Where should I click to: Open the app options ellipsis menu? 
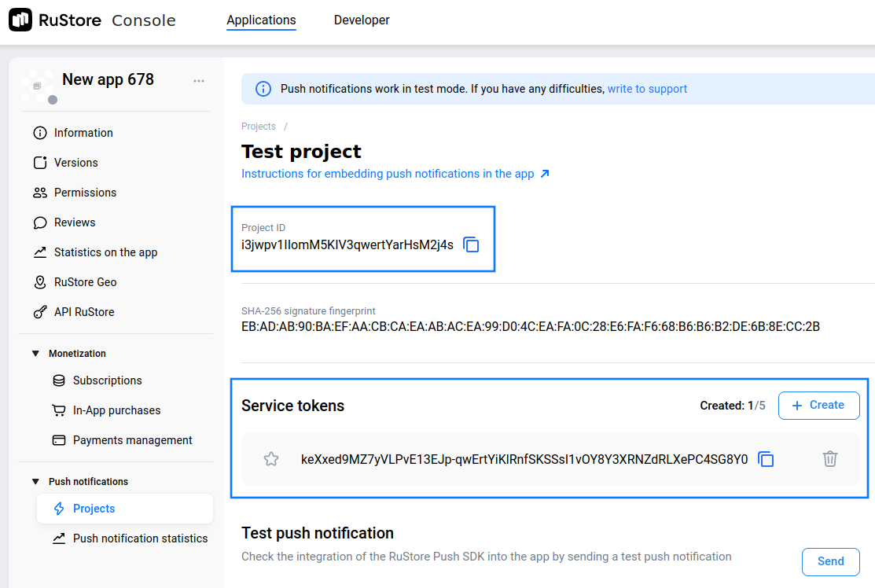point(199,81)
